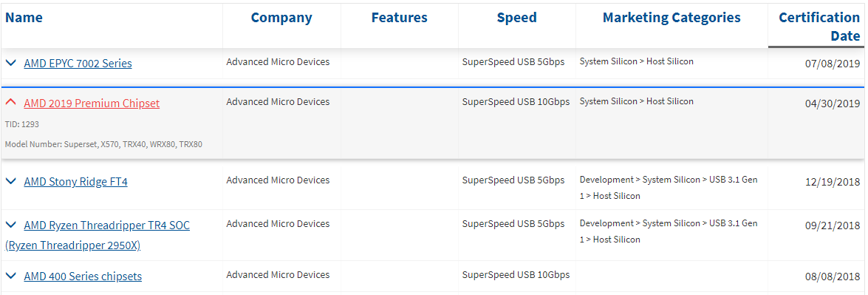
Task: Open the AMD Stony Ridge FT4 link
Action: point(76,181)
